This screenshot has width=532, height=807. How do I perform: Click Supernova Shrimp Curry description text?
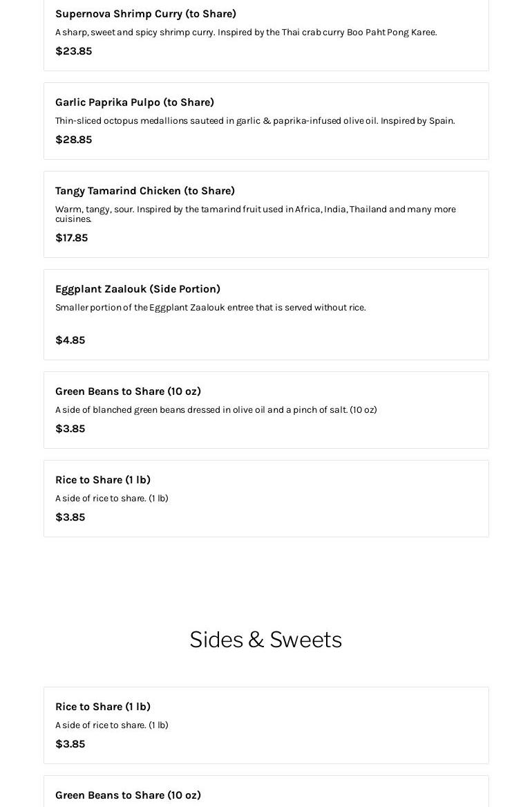245,33
